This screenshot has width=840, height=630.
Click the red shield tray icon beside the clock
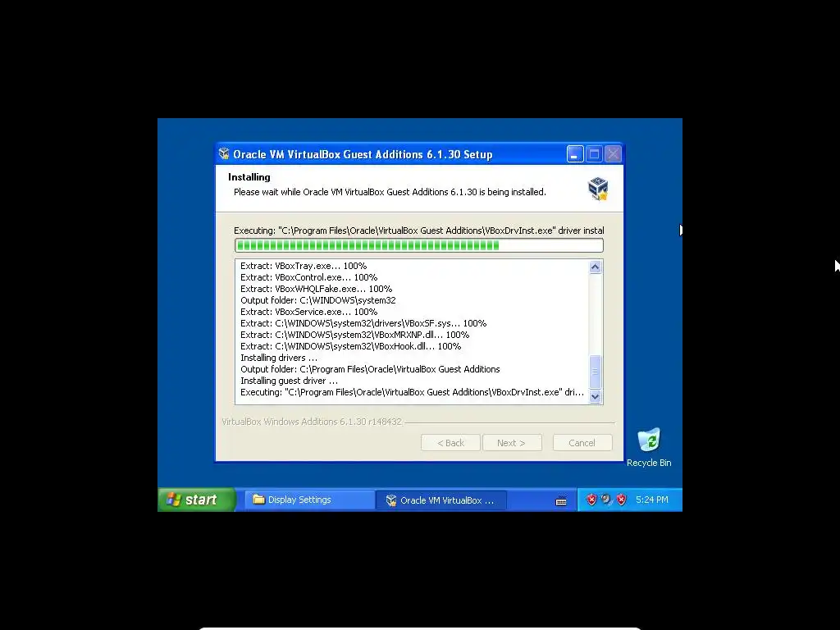pos(622,500)
